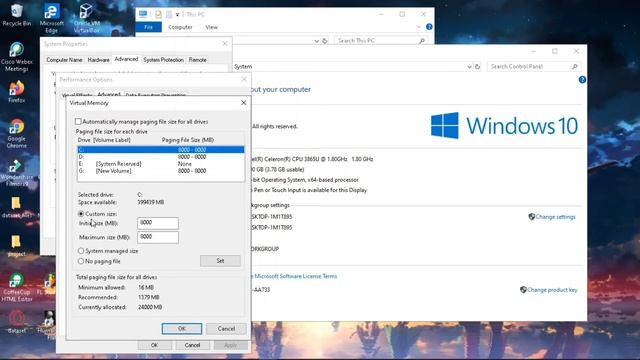The image size is (640, 360).
Task: Expand This PC address bar dropdown
Action: click(316, 41)
